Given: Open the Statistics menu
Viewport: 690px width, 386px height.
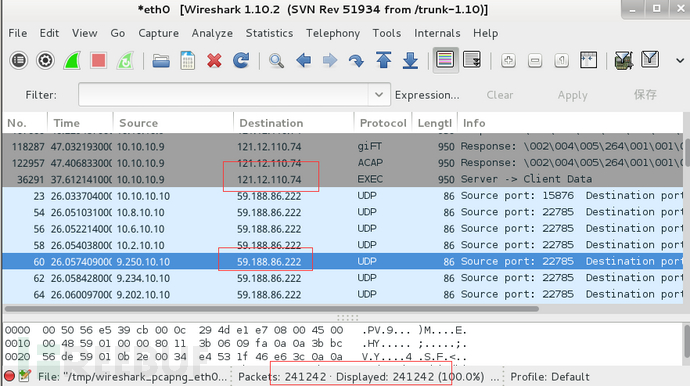Looking at the screenshot, I should [269, 33].
